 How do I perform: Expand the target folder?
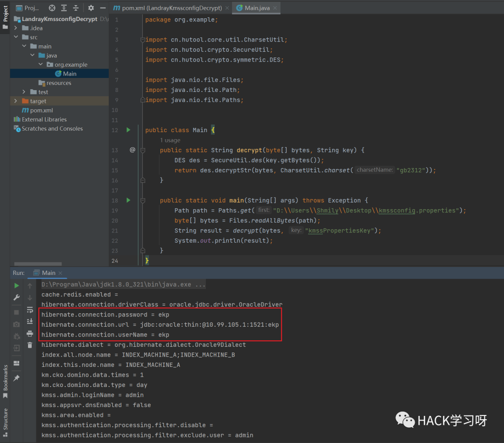pos(16,101)
